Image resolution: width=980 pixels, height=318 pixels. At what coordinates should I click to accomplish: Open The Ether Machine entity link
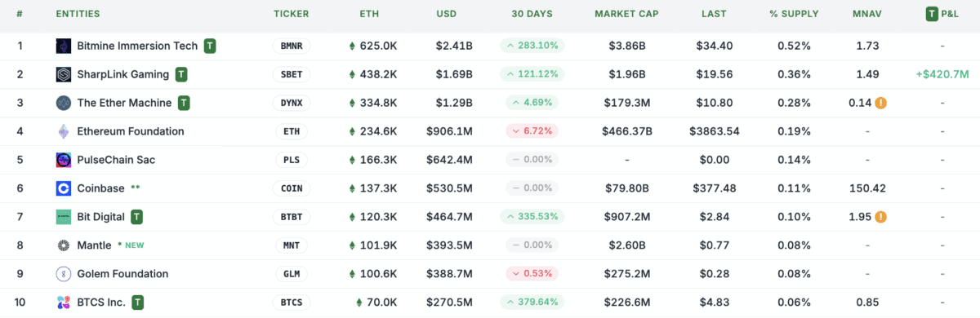(124, 103)
